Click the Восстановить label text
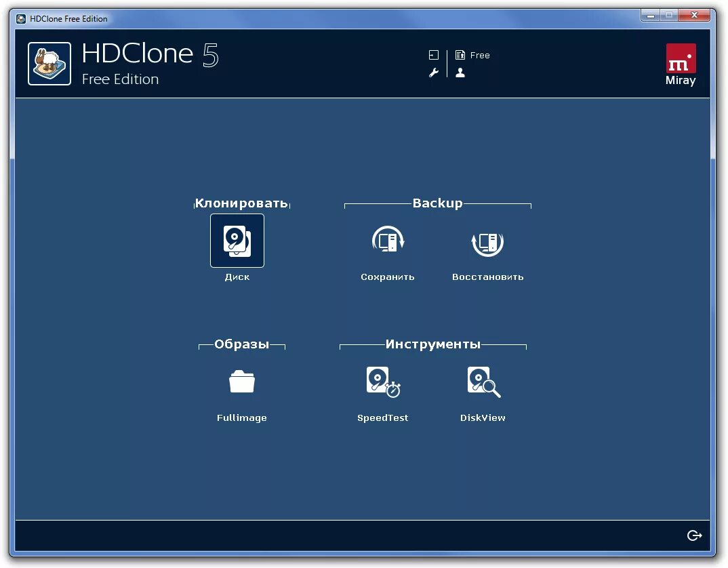This screenshot has height=568, width=728. click(x=487, y=277)
